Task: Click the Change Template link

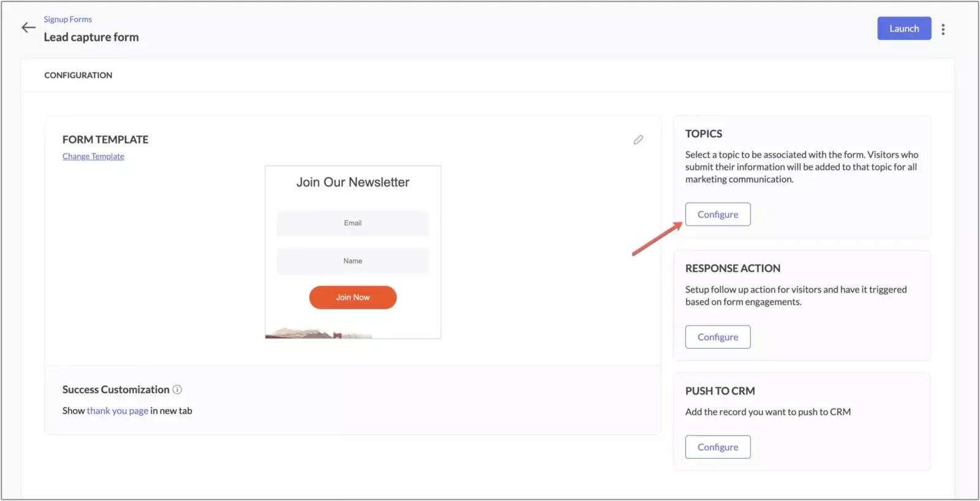Action: click(x=93, y=156)
